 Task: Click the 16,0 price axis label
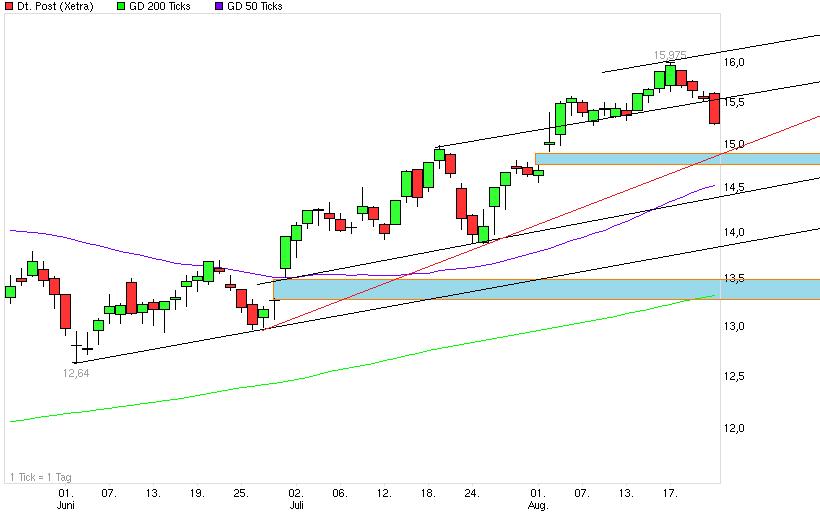[734, 62]
